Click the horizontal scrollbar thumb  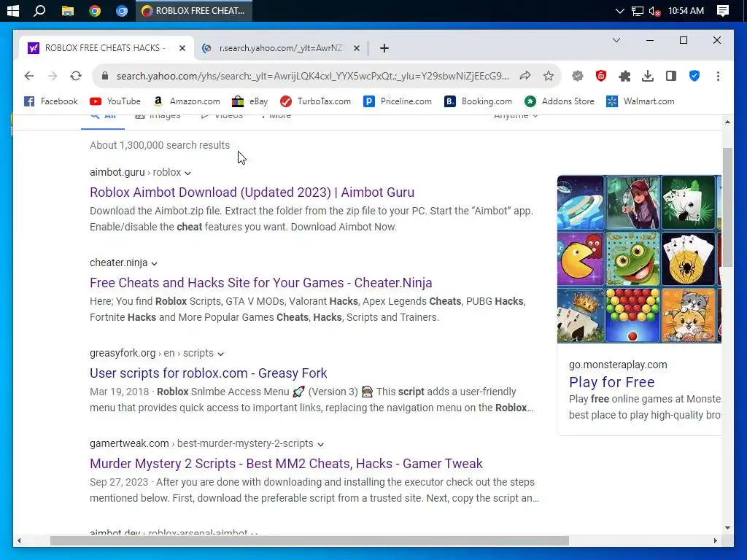[x=309, y=541]
